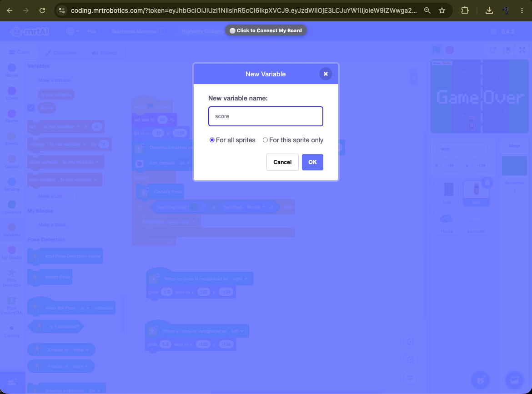
Task: Reload the page with the refresh icon
Action: point(42,10)
